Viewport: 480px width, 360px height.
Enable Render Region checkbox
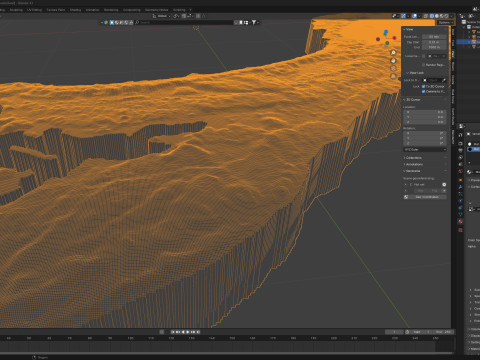(x=423, y=65)
